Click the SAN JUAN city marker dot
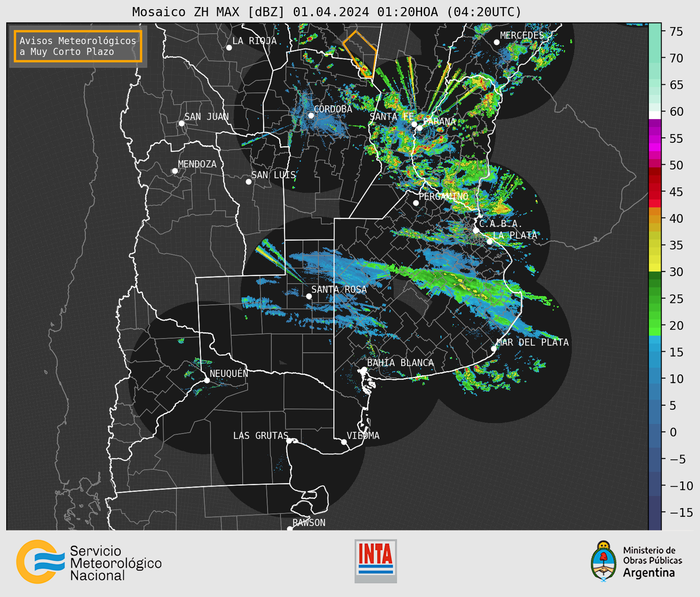 click(x=181, y=123)
